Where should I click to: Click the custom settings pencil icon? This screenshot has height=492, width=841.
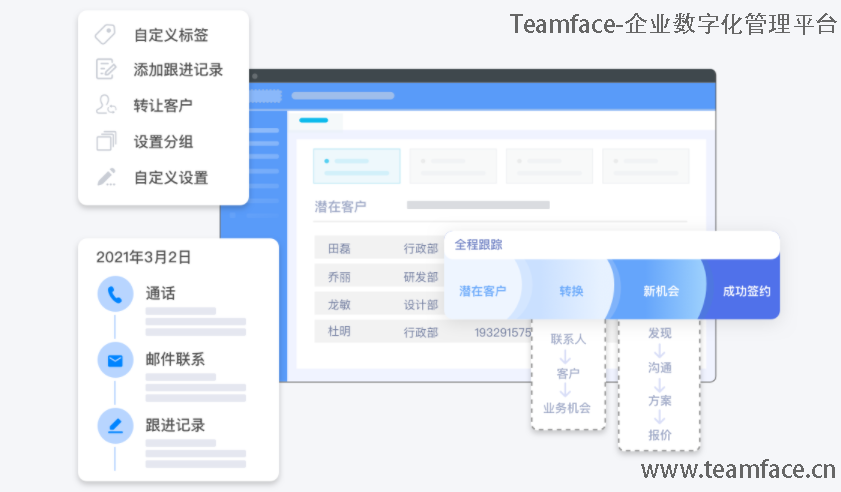pyautogui.click(x=106, y=177)
